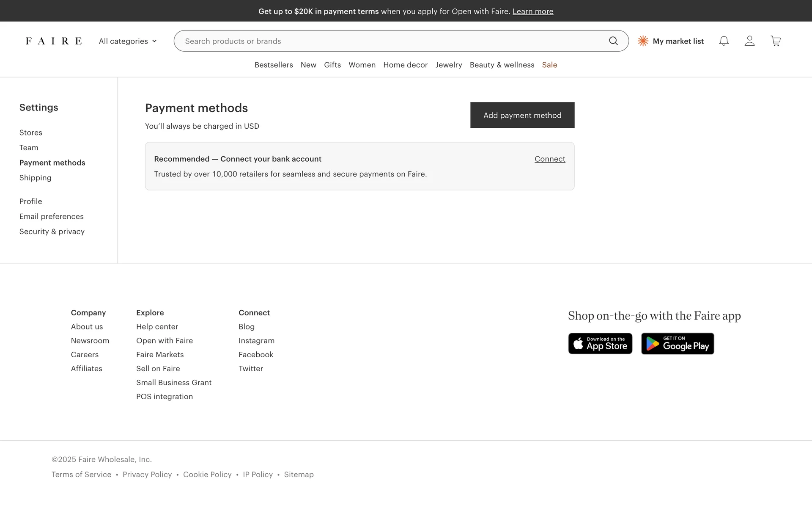Select Email preferences in the sidebar
The image size is (812, 508).
click(52, 217)
